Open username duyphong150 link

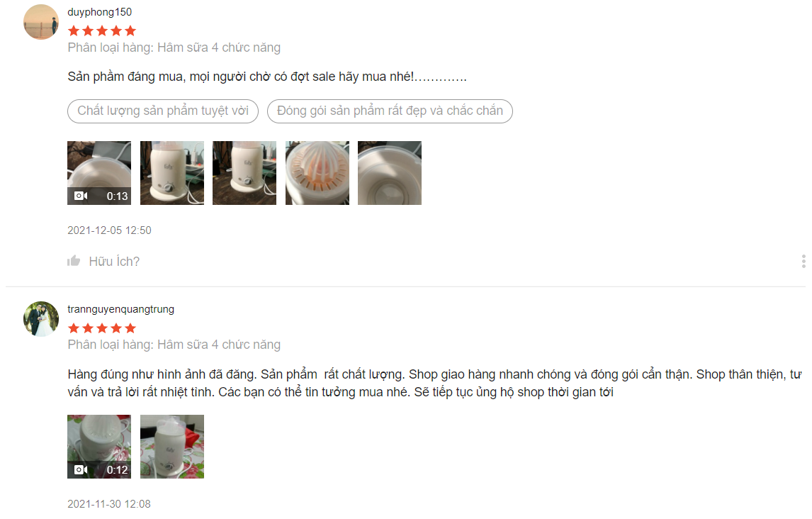(x=99, y=12)
